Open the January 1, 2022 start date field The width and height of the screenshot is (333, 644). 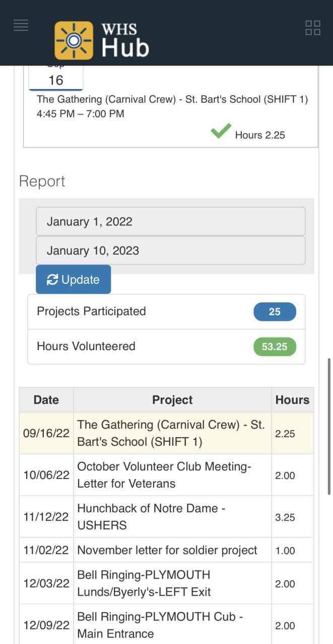point(170,221)
